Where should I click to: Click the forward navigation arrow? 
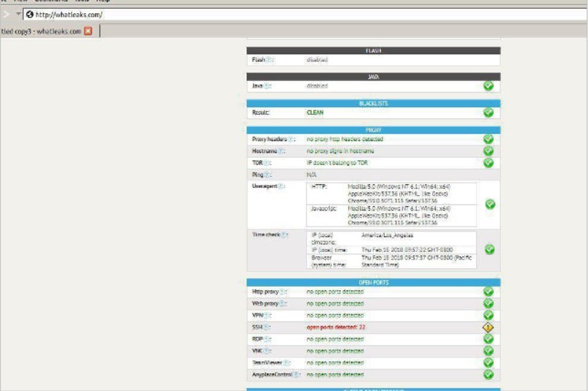[7, 14]
